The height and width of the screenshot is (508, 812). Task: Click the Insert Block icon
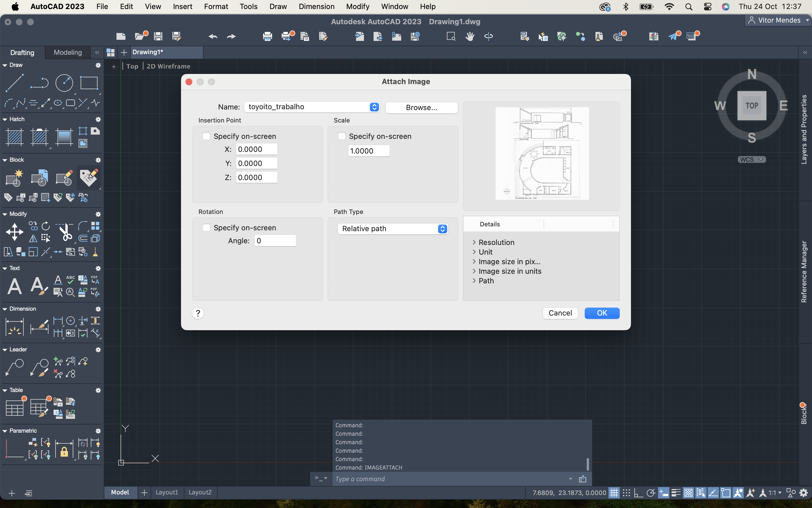pyautogui.click(x=39, y=178)
